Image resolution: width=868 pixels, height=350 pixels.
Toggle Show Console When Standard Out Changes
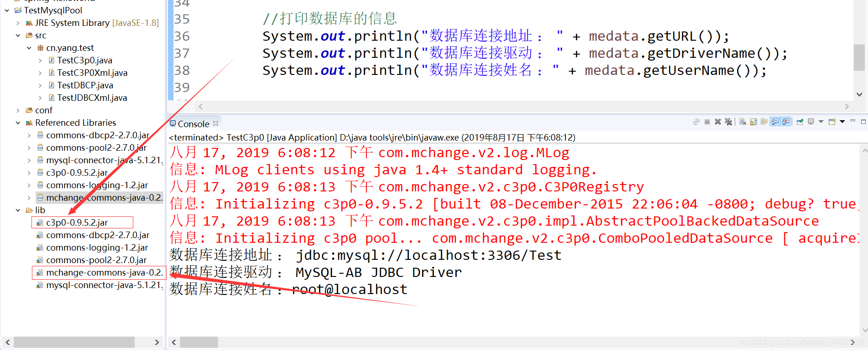(775, 122)
